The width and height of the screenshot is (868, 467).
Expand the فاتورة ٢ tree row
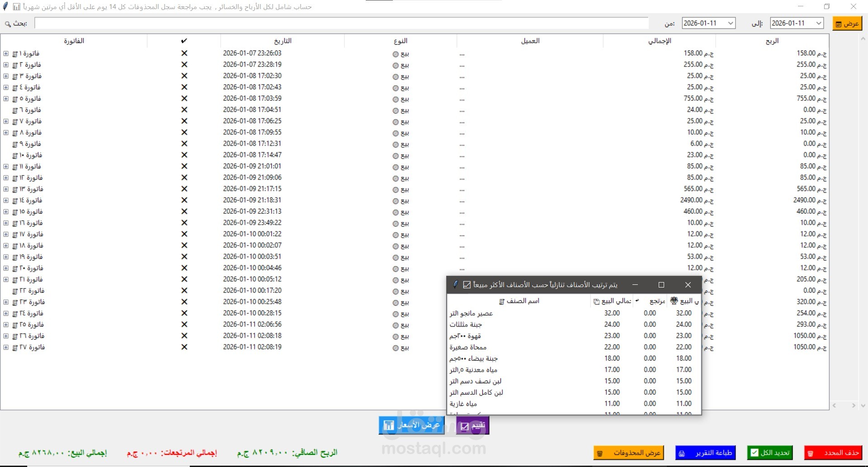[x=6, y=65]
